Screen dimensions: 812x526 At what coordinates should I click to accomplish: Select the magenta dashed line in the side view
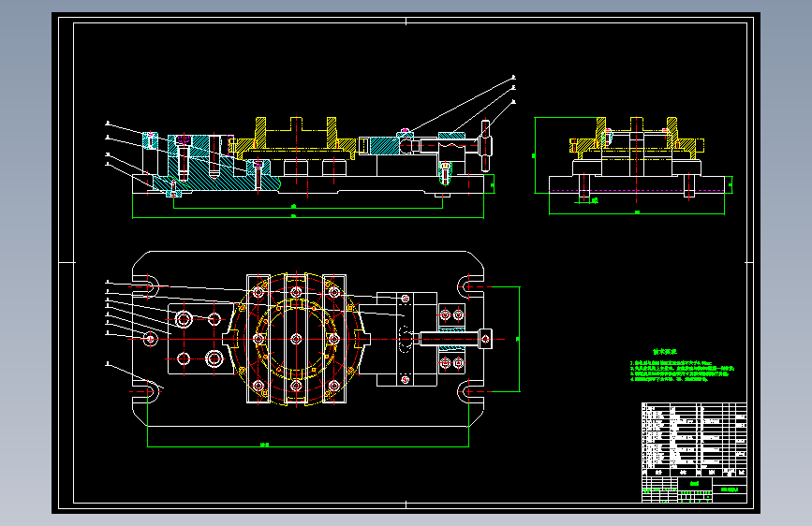[637, 191]
